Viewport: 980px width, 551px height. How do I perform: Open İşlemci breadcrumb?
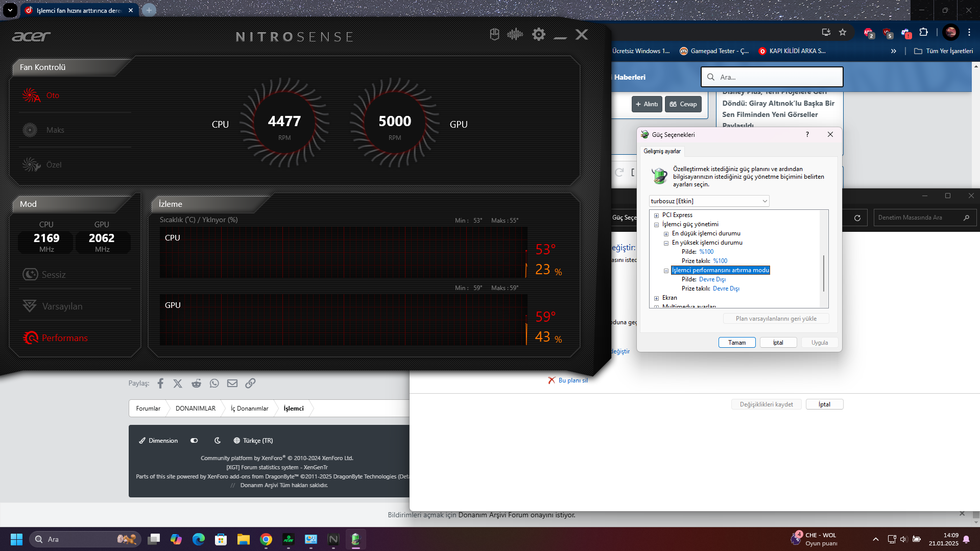click(294, 409)
